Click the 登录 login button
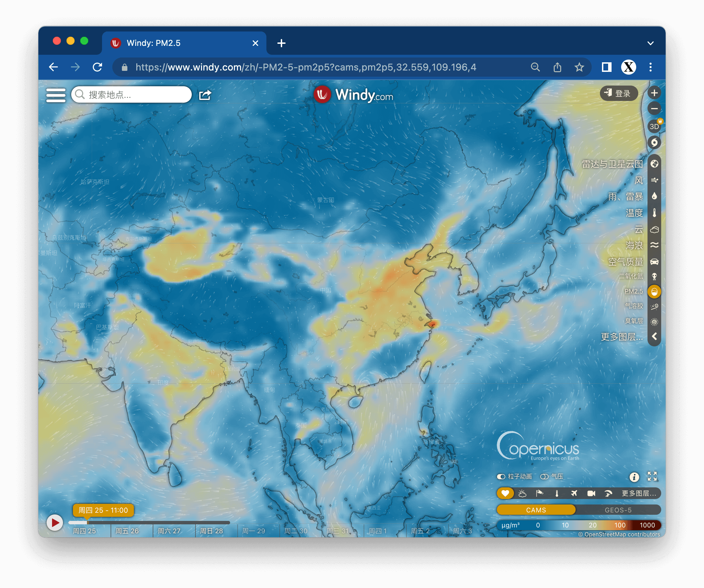 coord(619,93)
